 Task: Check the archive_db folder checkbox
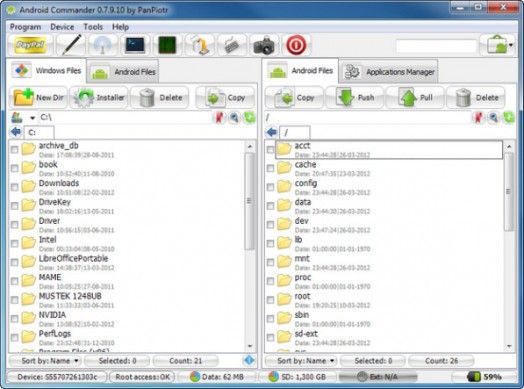(14, 150)
